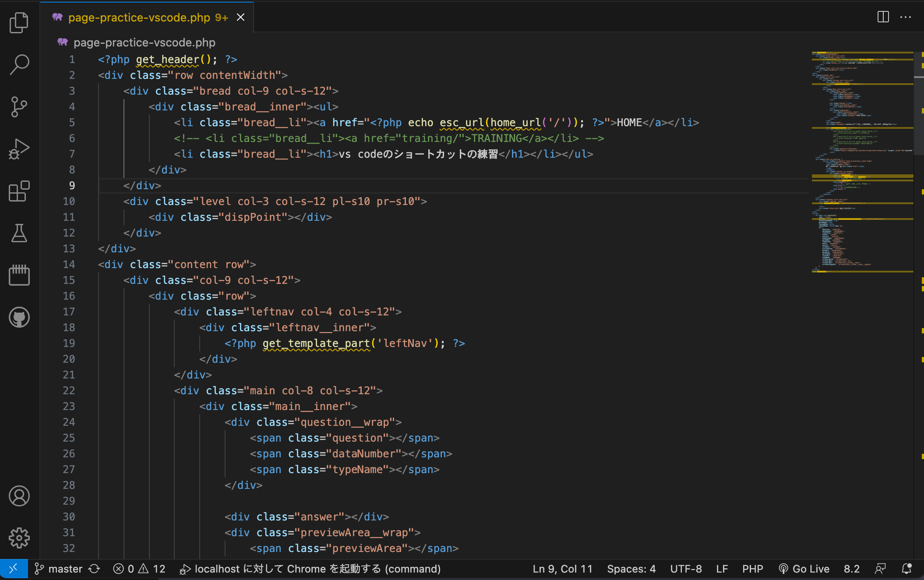Split the editor to the right

[x=883, y=17]
